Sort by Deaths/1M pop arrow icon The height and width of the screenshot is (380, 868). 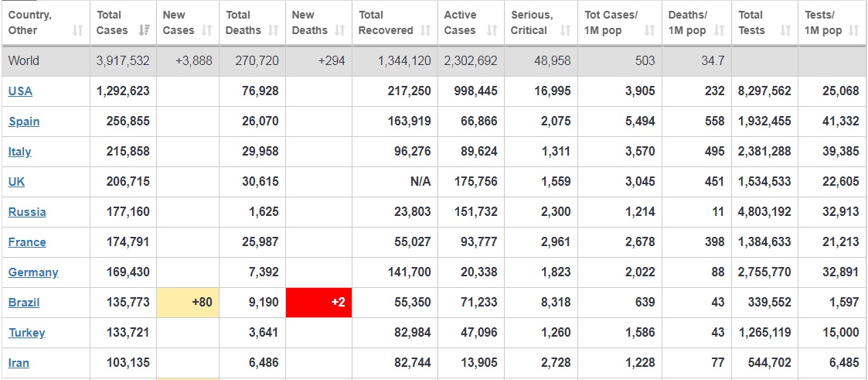tap(719, 31)
